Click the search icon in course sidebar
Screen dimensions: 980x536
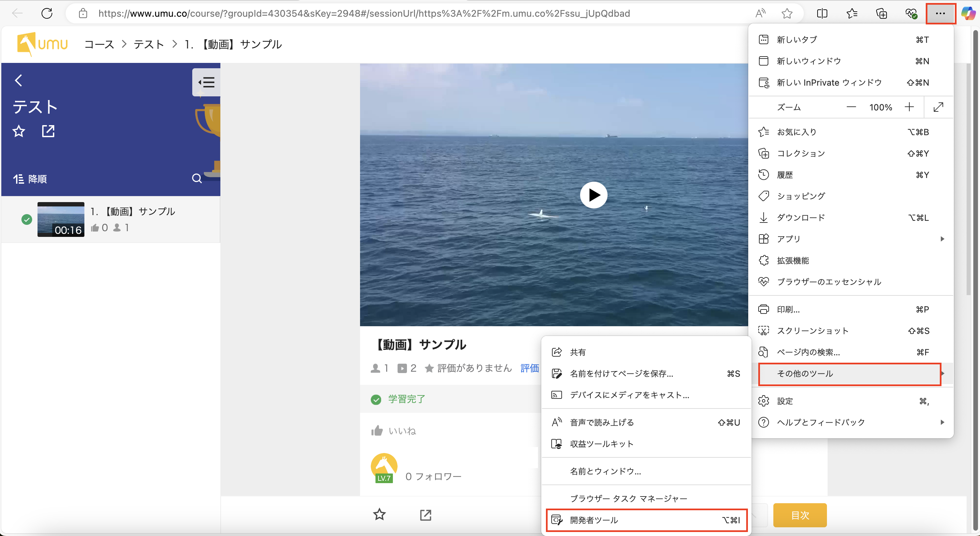click(197, 178)
